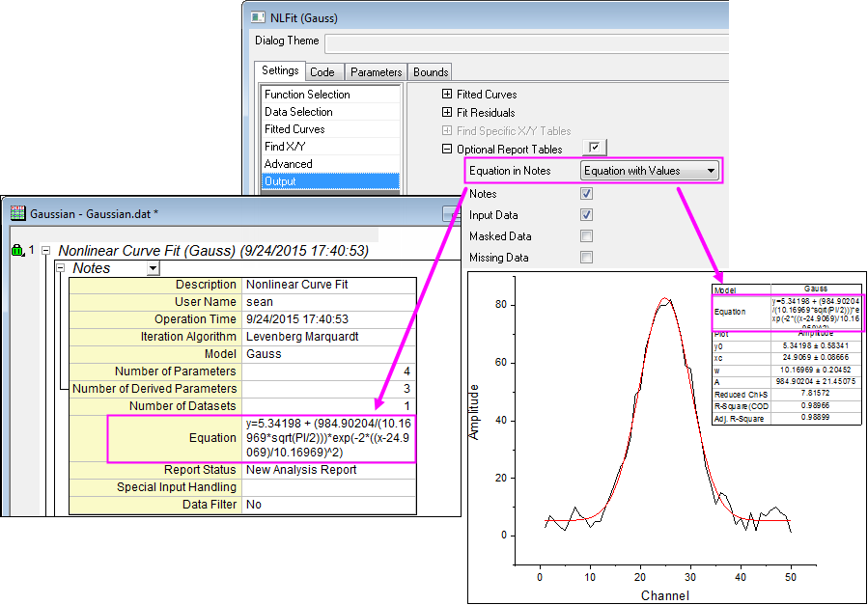This screenshot has width=868, height=605.
Task: Click the Channel axis title
Action: (665, 595)
